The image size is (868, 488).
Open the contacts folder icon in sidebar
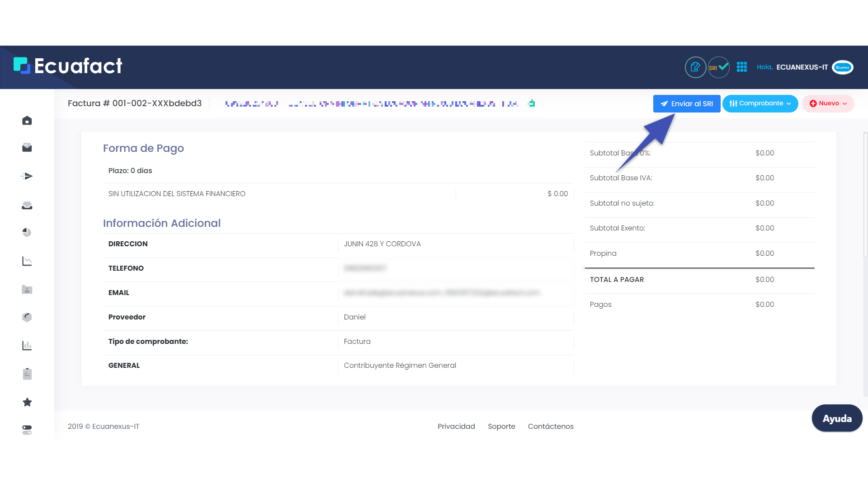click(27, 290)
